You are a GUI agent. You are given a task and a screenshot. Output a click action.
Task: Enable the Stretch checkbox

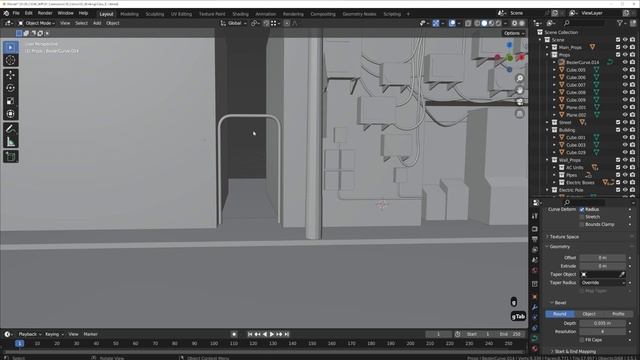pyautogui.click(x=582, y=217)
